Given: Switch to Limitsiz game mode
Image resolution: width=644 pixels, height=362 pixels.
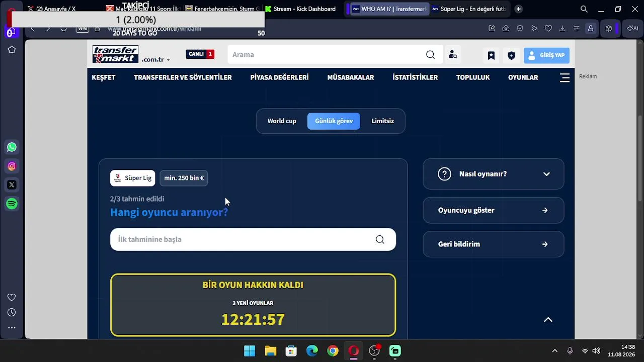Looking at the screenshot, I should (383, 121).
